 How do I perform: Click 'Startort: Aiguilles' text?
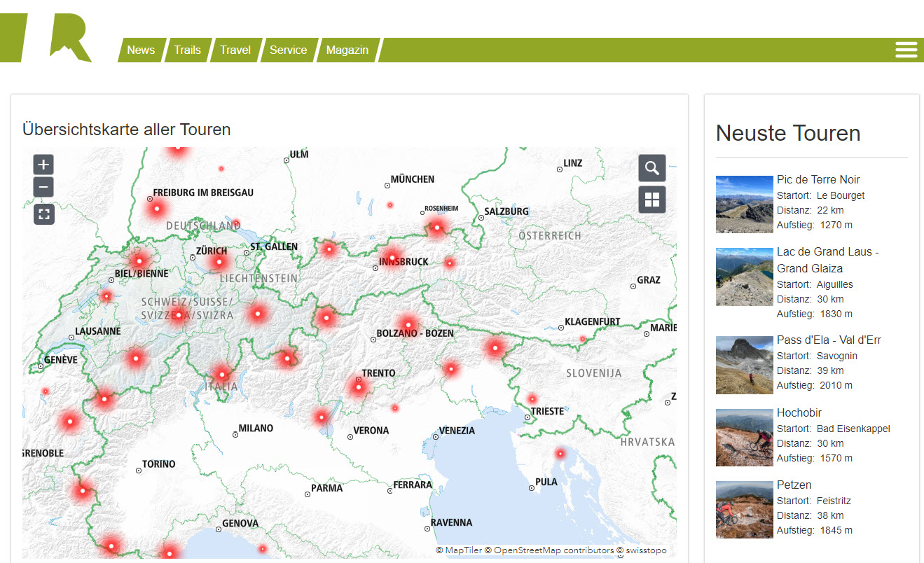[x=815, y=284]
